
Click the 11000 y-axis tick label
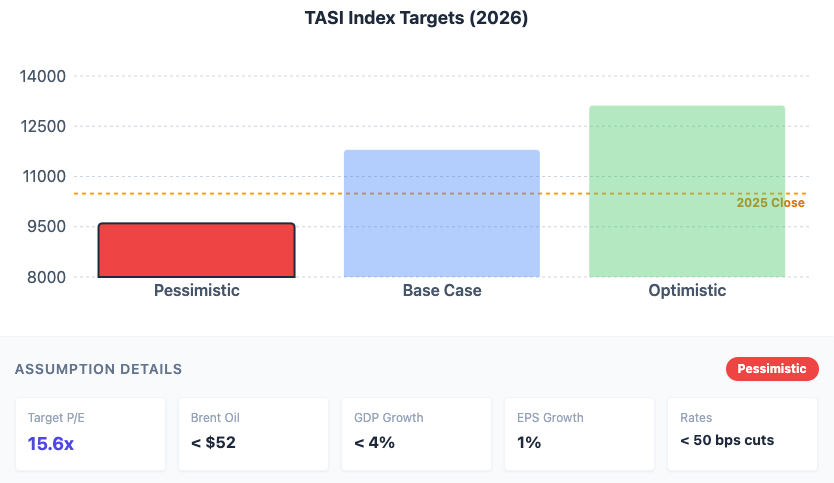click(x=44, y=177)
